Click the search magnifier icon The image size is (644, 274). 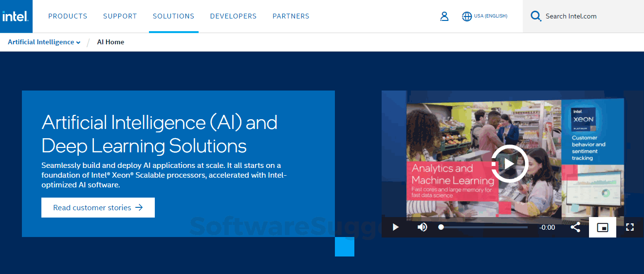click(536, 17)
